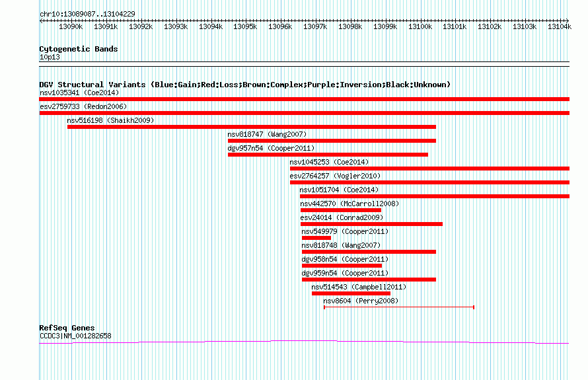Image resolution: width=588 pixels, height=380 pixels.
Task: Click the red bar under dgv959n54
Action: click(x=369, y=280)
